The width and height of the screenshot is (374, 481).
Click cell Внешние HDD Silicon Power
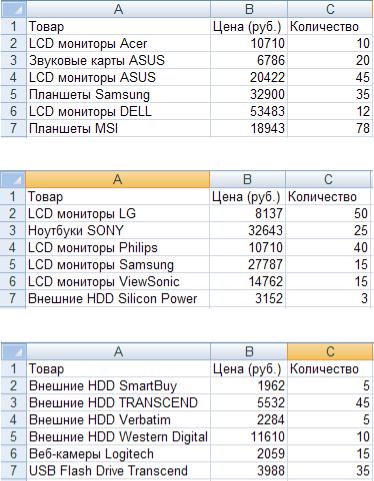tap(117, 298)
